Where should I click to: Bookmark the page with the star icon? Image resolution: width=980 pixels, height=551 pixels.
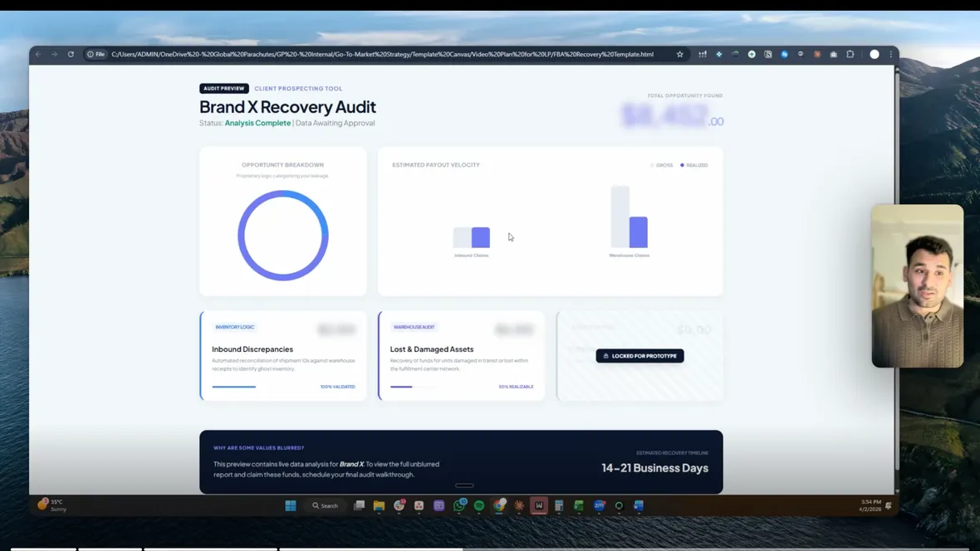pos(679,54)
